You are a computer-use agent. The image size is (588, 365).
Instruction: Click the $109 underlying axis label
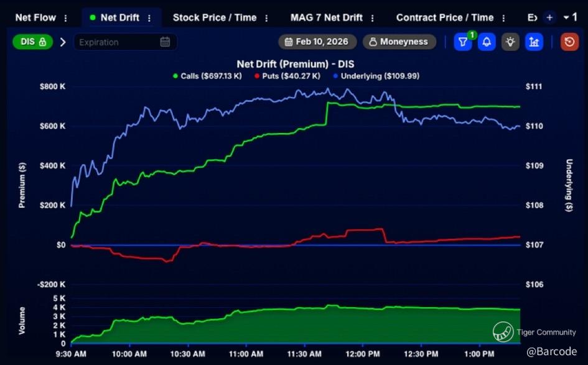click(534, 165)
